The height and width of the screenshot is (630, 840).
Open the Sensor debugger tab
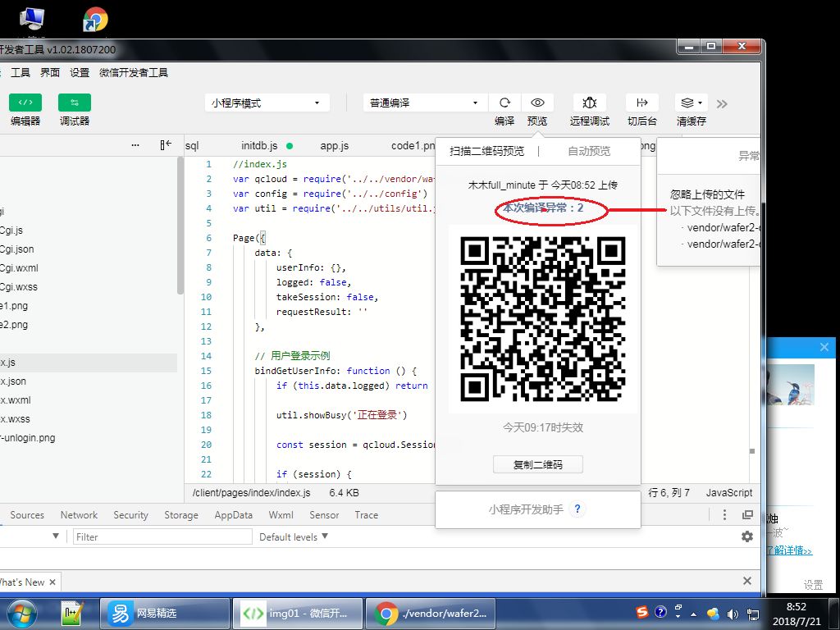(324, 515)
